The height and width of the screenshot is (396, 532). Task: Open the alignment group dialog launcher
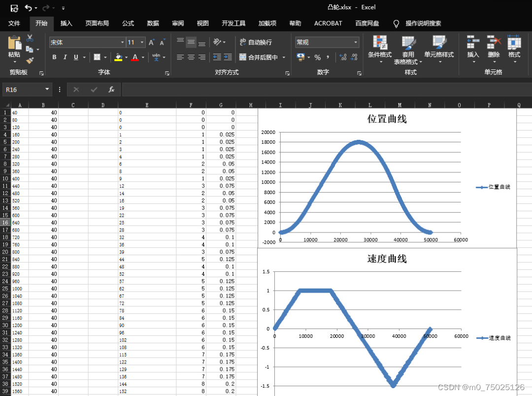[287, 73]
